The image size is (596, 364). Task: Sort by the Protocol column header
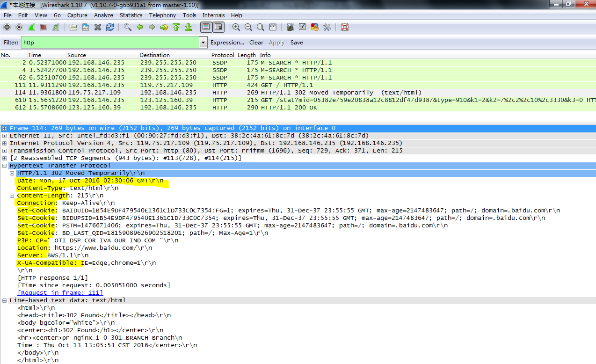pyautogui.click(x=223, y=55)
